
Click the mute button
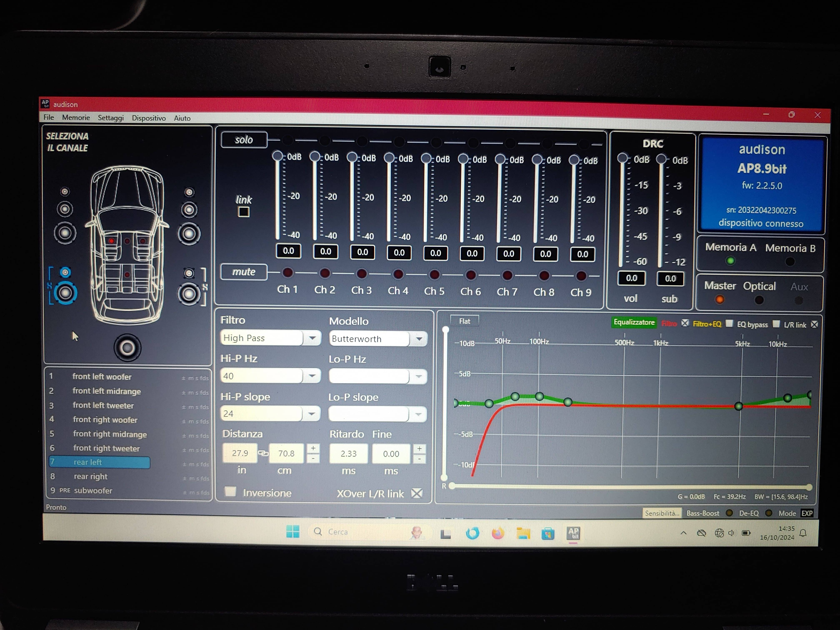click(244, 272)
